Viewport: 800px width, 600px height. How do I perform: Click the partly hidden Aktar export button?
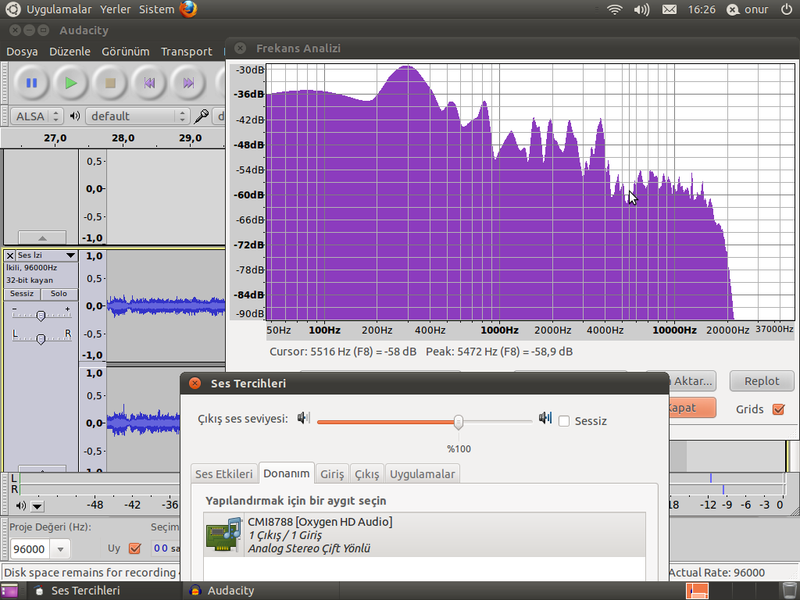[x=692, y=381]
